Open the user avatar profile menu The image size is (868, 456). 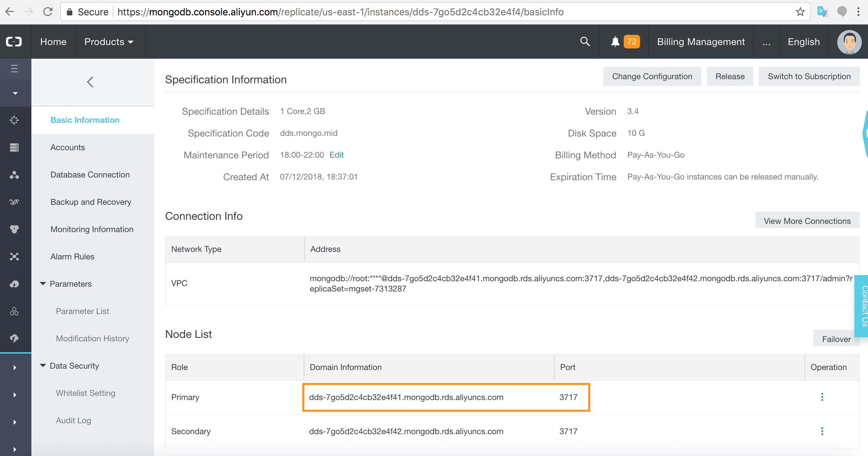coord(849,42)
